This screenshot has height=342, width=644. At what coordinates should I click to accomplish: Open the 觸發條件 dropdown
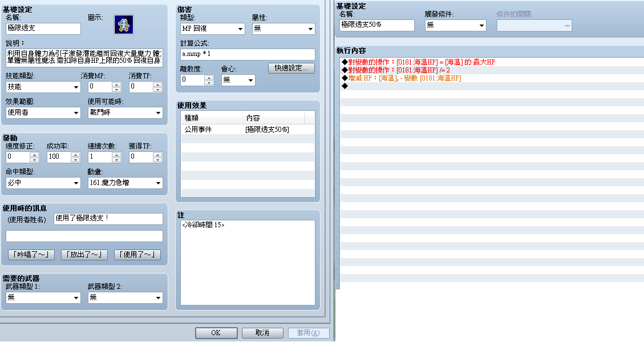pos(456,26)
